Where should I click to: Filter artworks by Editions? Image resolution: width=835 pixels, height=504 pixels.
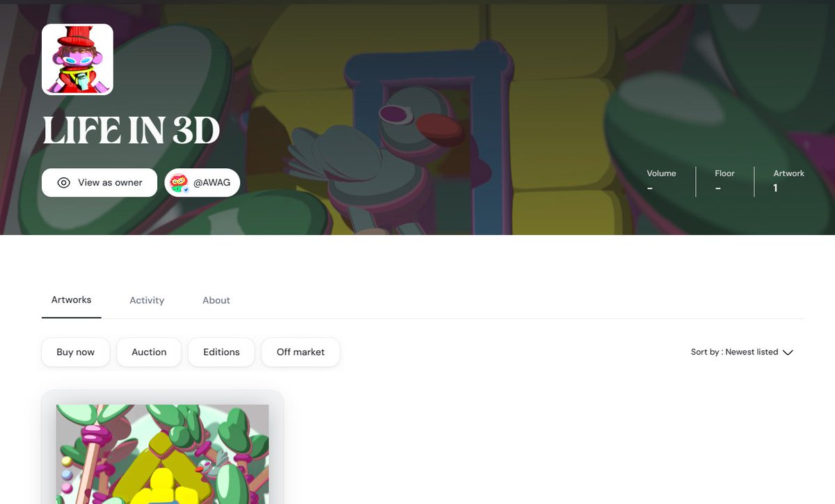point(221,352)
